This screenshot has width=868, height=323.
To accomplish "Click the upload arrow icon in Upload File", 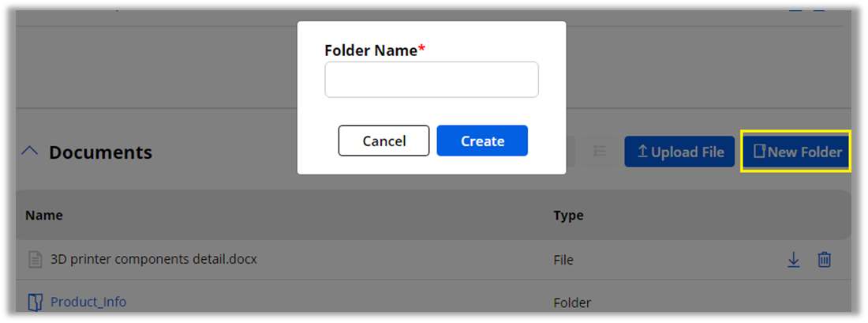I will point(642,152).
